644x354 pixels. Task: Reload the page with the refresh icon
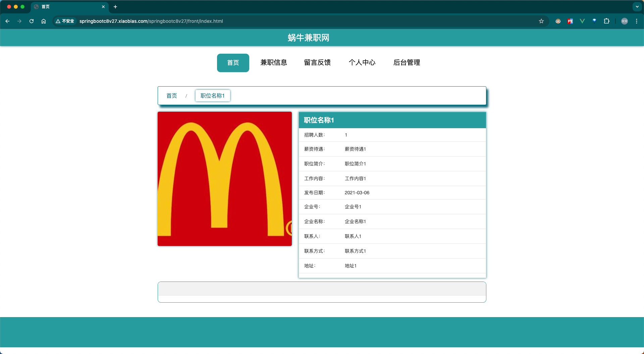32,21
